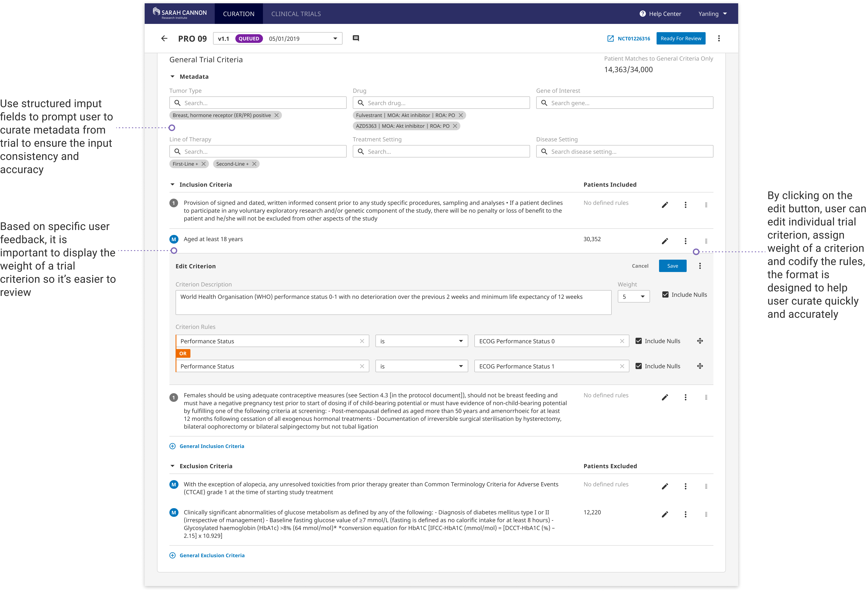Edit the Aged at least 18 years criterion
This screenshot has height=591, width=868.
[x=665, y=241]
